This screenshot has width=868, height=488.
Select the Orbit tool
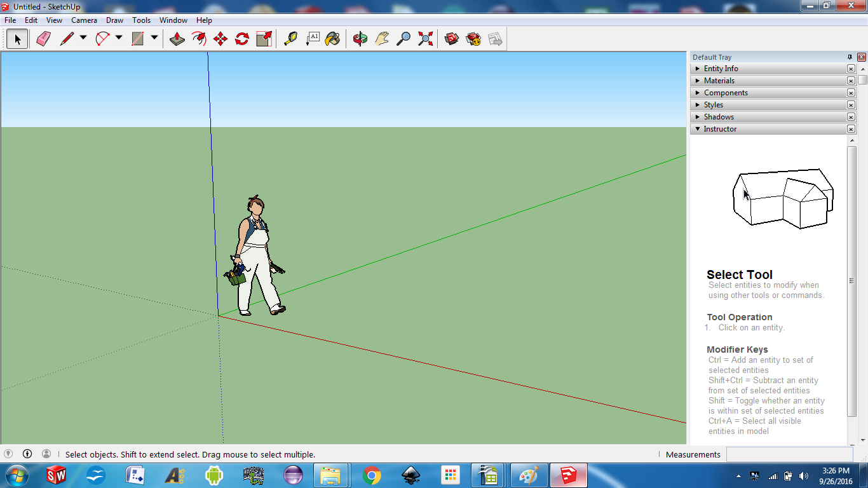[360, 39]
